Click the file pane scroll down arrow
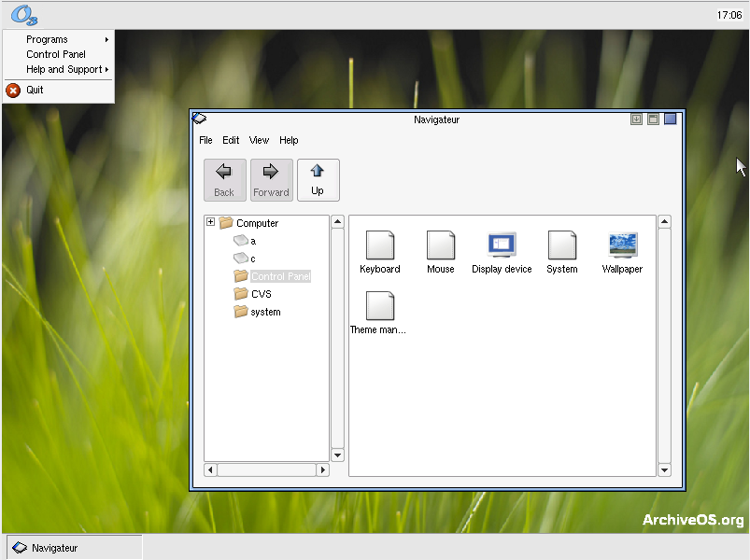 click(664, 470)
